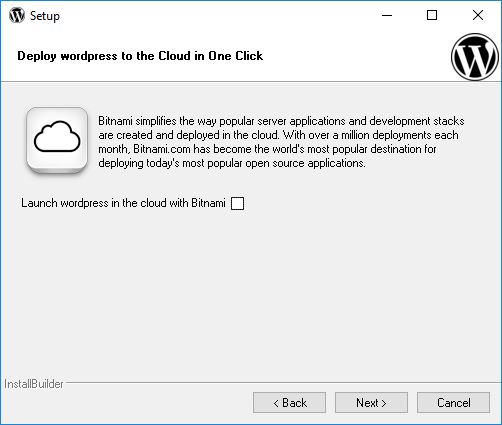Click the Bitnami description paragraph

[281, 142]
